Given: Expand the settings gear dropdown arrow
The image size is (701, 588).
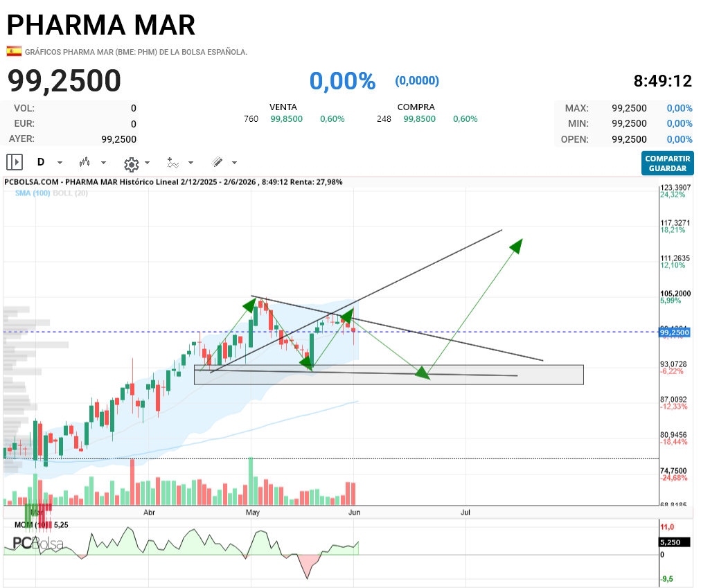Looking at the screenshot, I should coord(147,163).
